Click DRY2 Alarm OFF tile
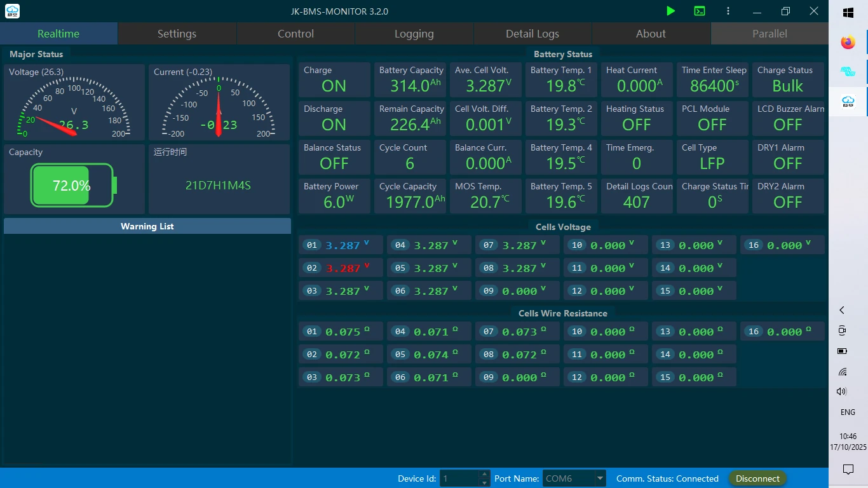This screenshot has height=488, width=868. (788, 196)
